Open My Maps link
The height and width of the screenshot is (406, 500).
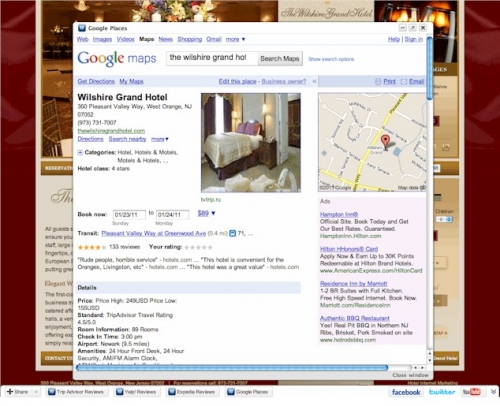(131, 81)
